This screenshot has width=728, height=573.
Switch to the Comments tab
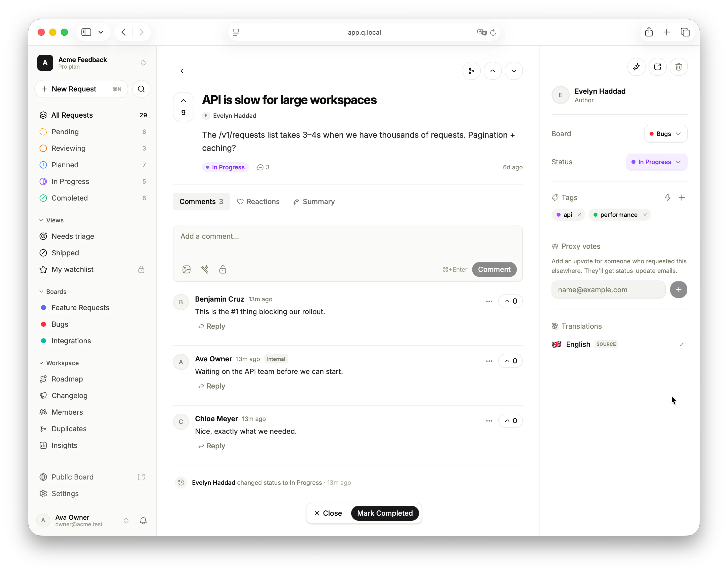click(201, 202)
